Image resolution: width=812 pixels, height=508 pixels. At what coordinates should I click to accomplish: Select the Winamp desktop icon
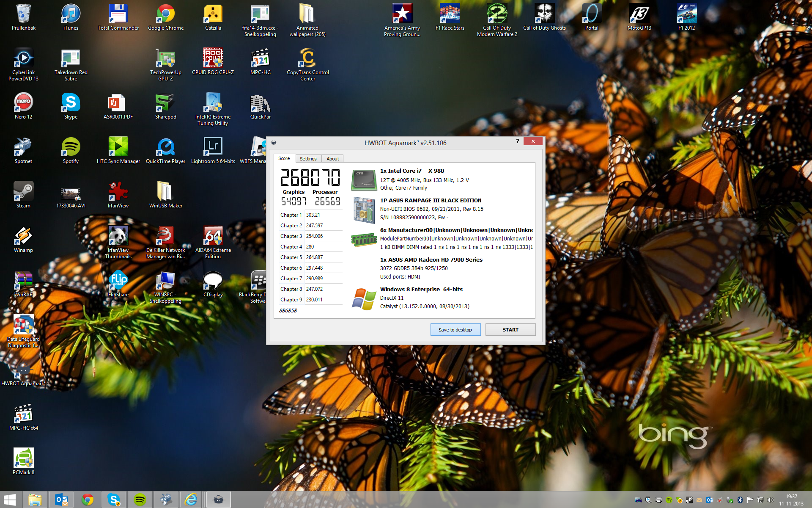click(24, 239)
